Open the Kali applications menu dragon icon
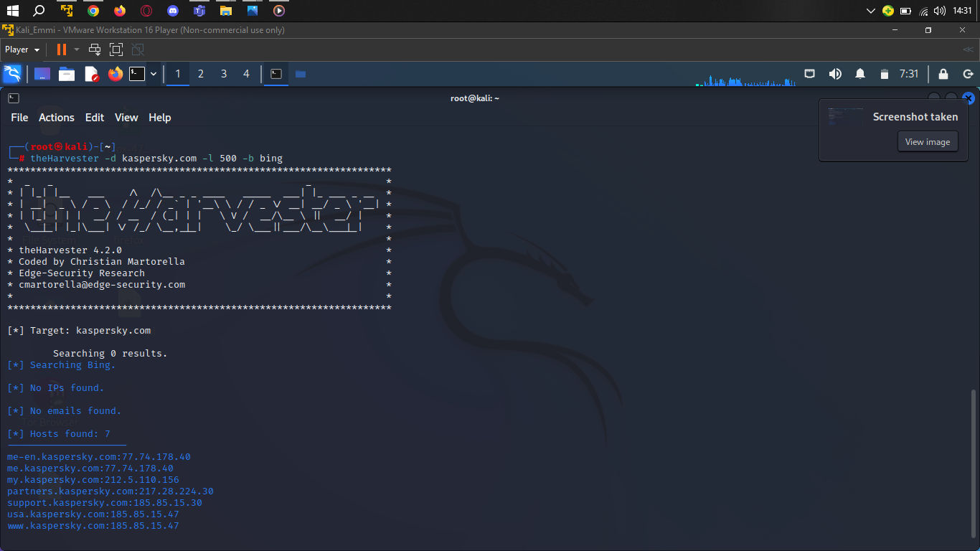 click(x=12, y=74)
